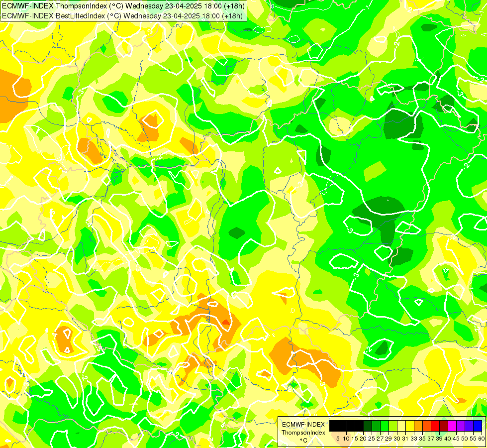Click the legend tick value 25

tap(372, 439)
